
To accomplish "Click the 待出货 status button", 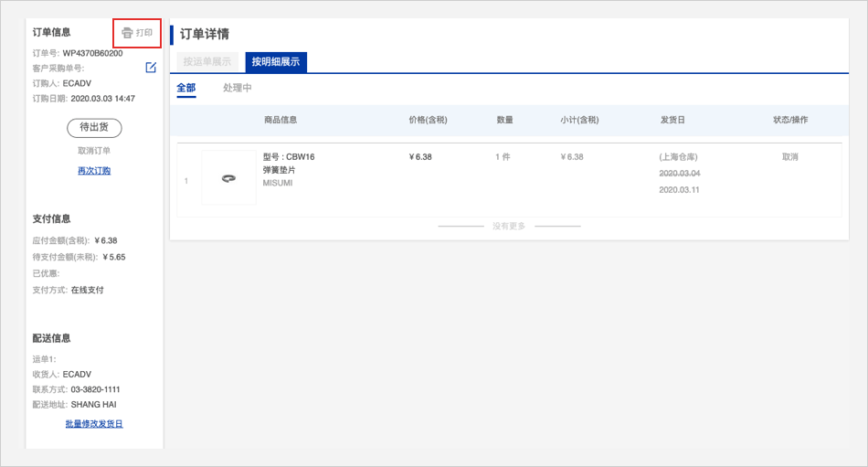I will (x=94, y=128).
